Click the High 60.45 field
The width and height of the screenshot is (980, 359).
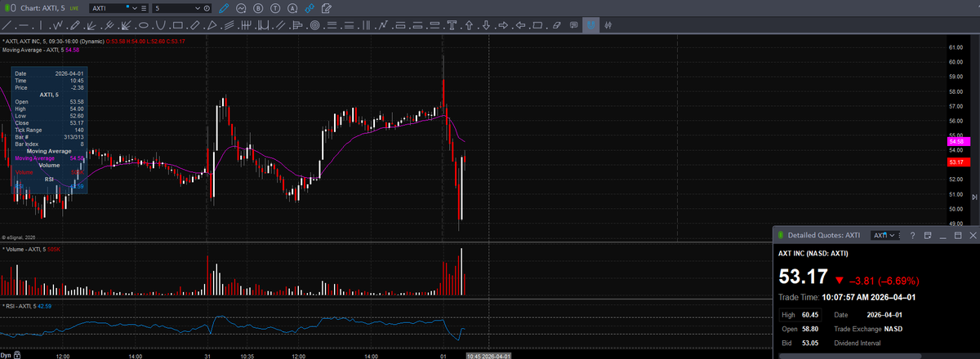point(800,314)
